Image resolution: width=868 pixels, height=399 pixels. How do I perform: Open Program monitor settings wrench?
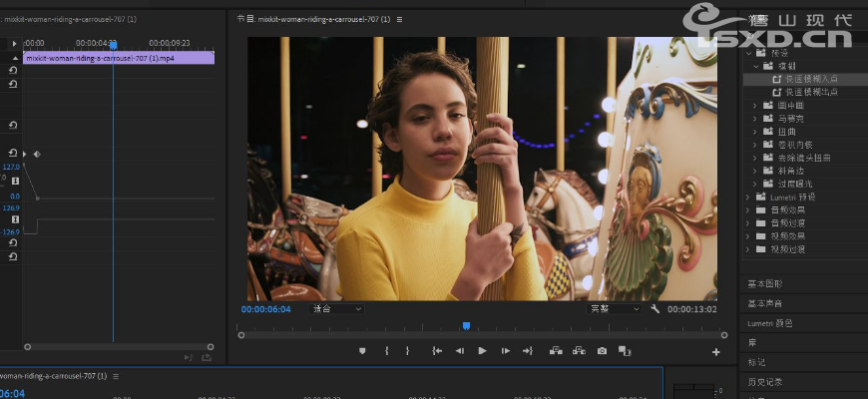point(654,309)
